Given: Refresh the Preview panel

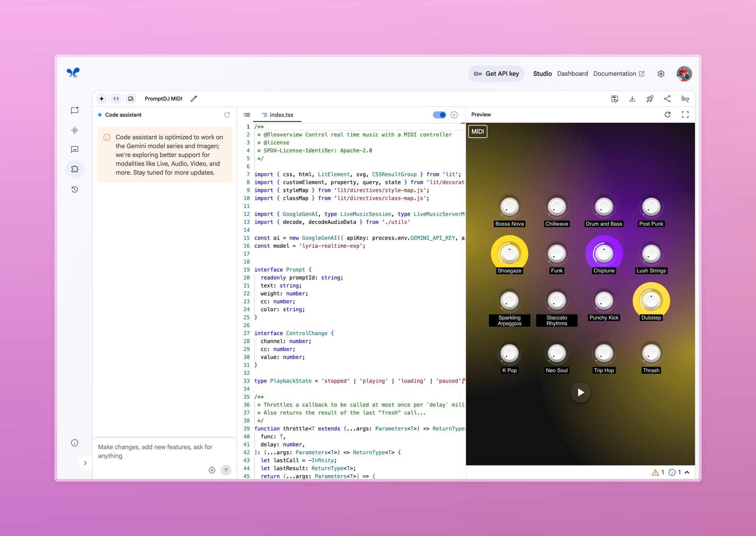Looking at the screenshot, I should [x=668, y=115].
